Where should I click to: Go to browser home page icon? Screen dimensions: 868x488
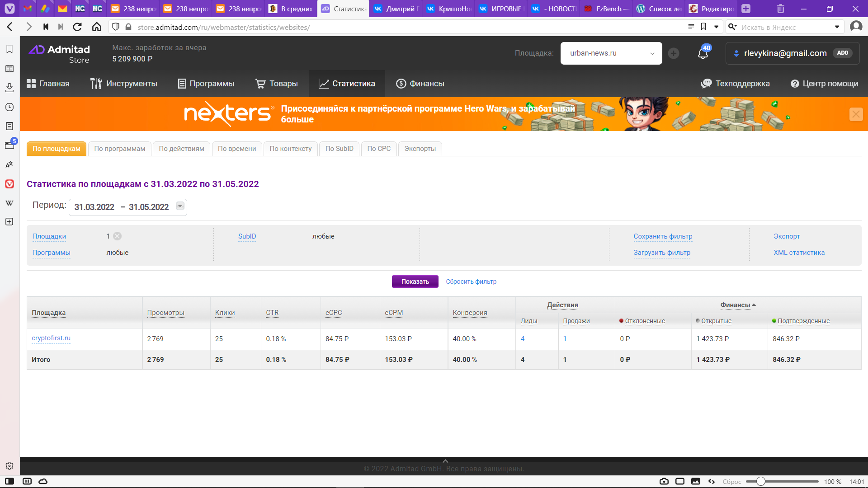click(x=96, y=27)
